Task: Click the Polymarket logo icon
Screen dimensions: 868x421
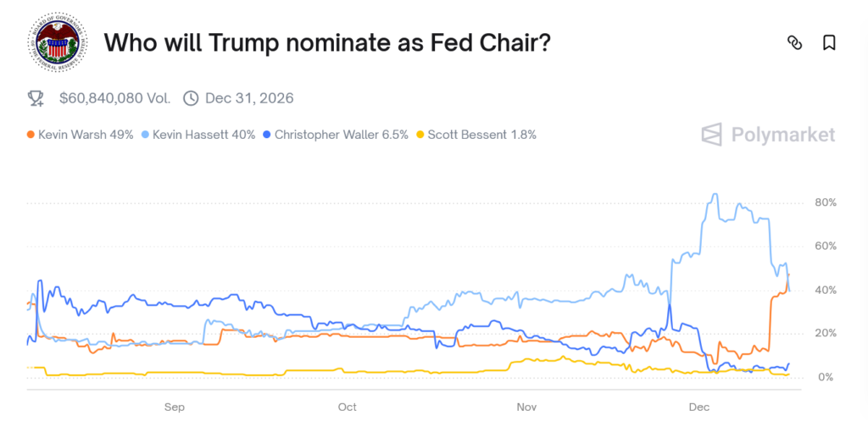Action: (x=714, y=135)
